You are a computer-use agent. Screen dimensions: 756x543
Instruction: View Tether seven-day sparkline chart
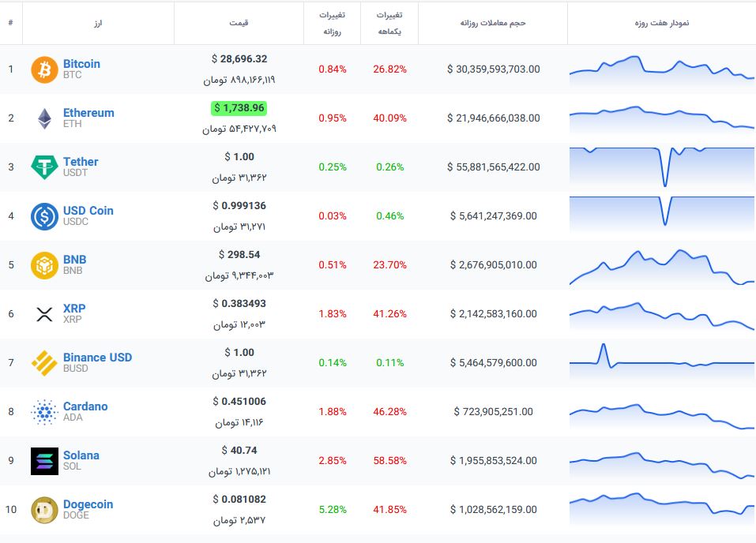point(661,167)
